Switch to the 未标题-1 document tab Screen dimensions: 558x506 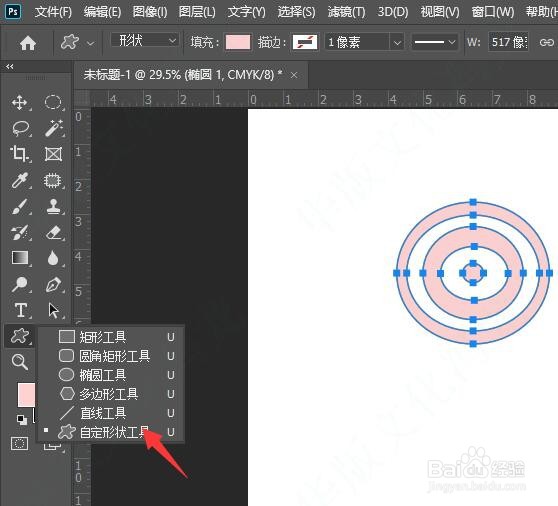pyautogui.click(x=183, y=75)
